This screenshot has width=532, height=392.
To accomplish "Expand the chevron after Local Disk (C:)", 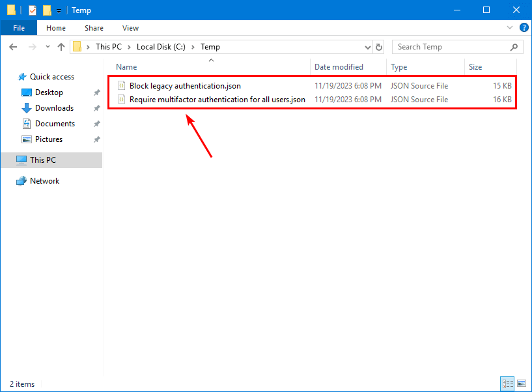I will (x=193, y=47).
